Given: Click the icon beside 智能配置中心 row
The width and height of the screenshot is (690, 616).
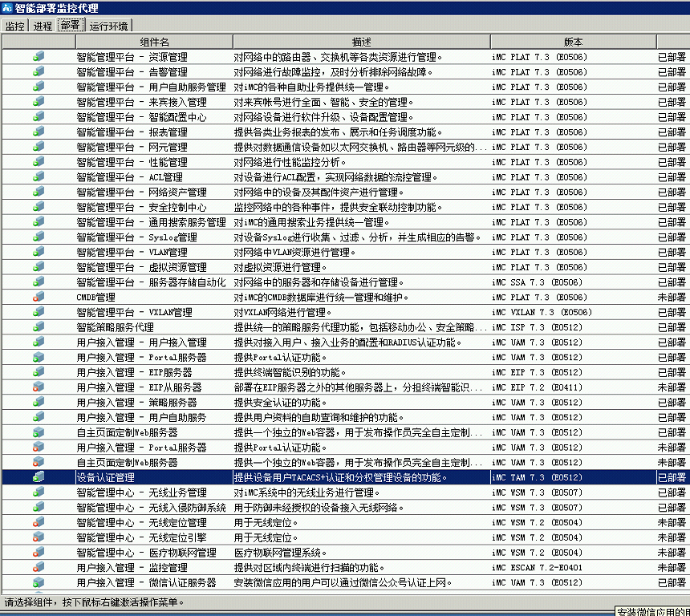Looking at the screenshot, I should point(39,116).
